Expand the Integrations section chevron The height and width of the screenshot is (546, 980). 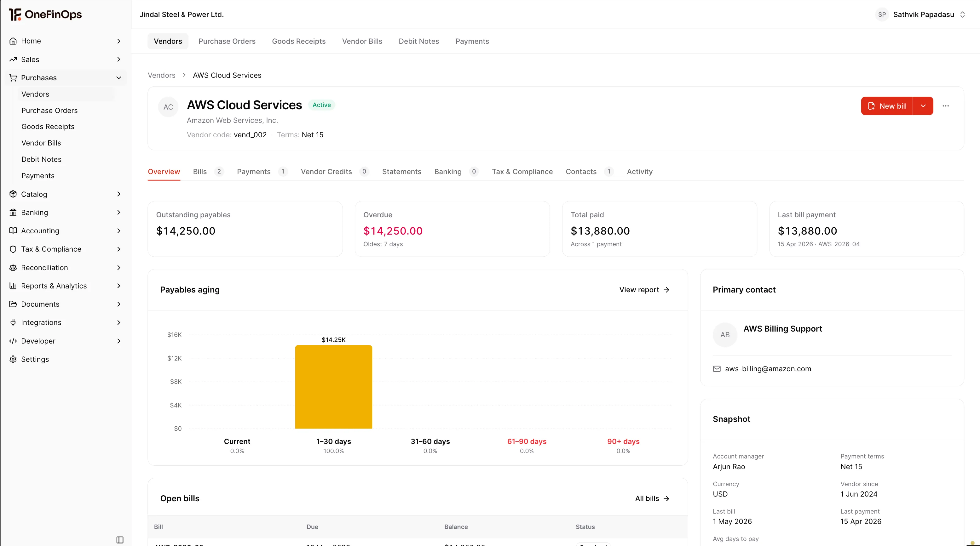119,322
